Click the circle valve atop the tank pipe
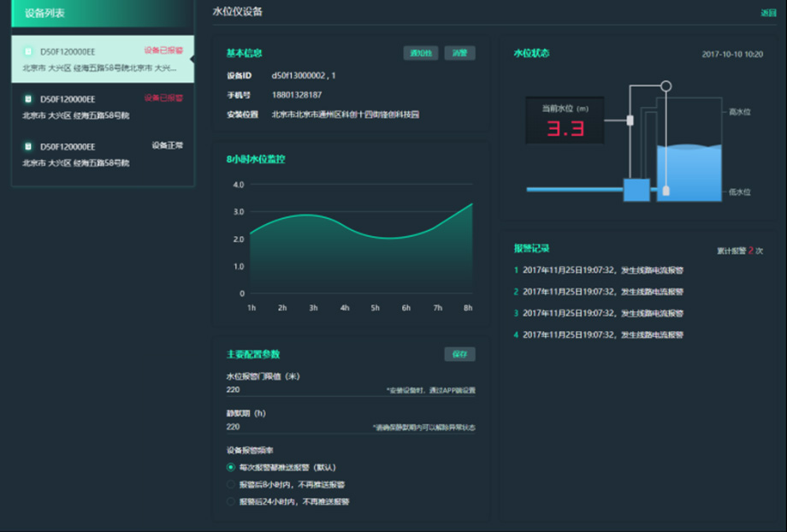 tap(666, 86)
